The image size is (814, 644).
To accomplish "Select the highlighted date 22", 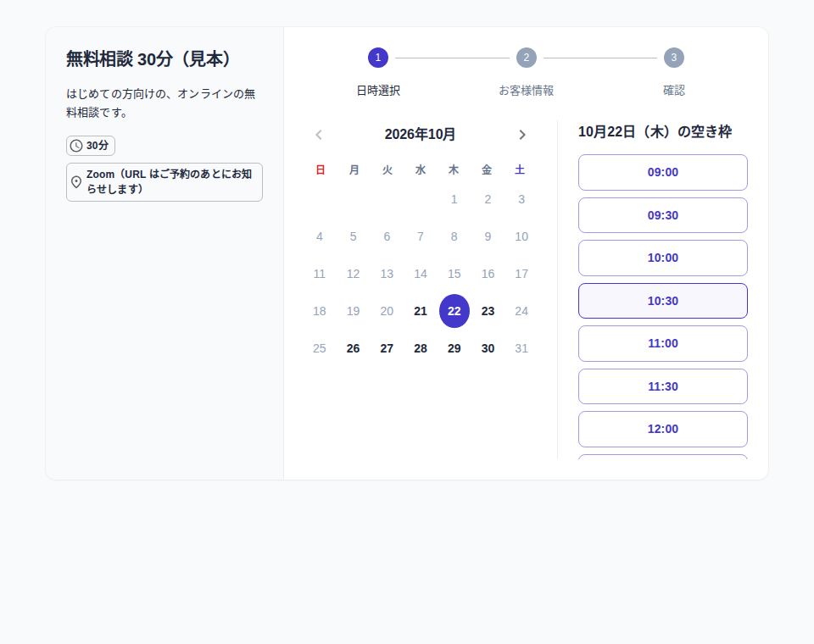I will 454,311.
